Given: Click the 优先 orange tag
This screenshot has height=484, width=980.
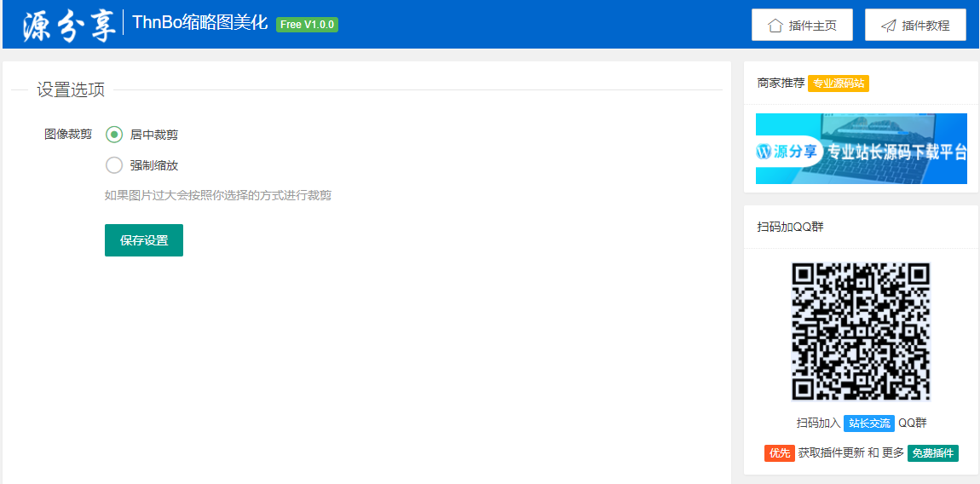Looking at the screenshot, I should tap(780, 452).
